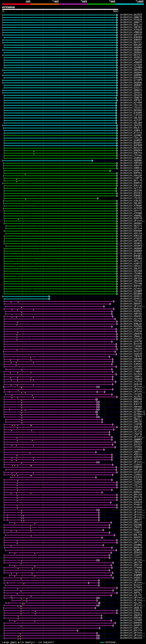The width and height of the screenshot is (146, 644).
Task: Click the UniRef100_Q5A6L2 label
Action: 131,337
